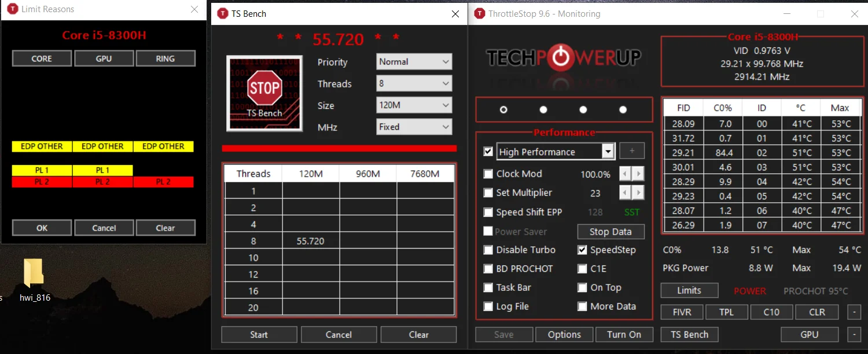Click the minus button next to CLR

click(854, 312)
